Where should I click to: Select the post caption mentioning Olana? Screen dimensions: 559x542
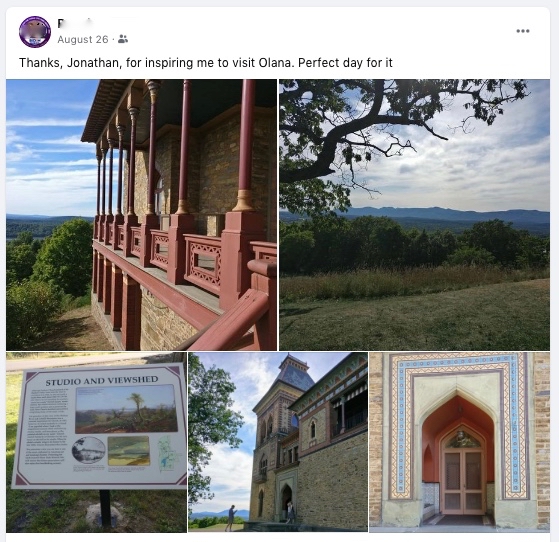pyautogui.click(x=206, y=63)
